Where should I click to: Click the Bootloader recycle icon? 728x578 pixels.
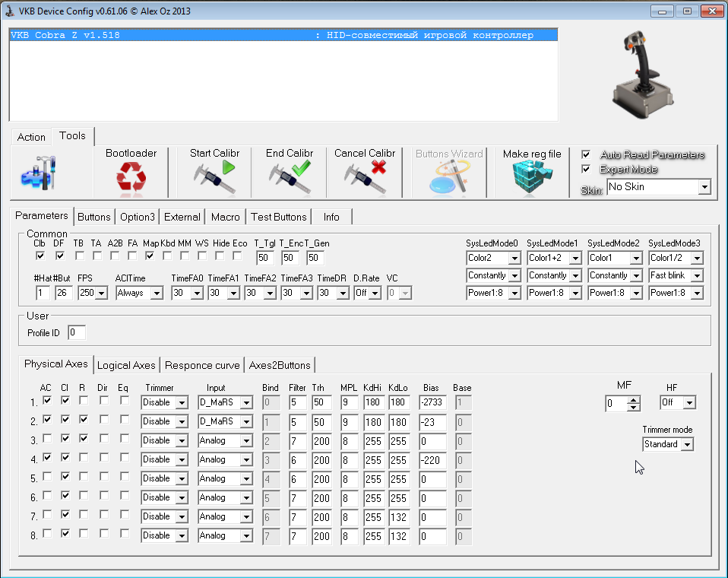pos(131,179)
